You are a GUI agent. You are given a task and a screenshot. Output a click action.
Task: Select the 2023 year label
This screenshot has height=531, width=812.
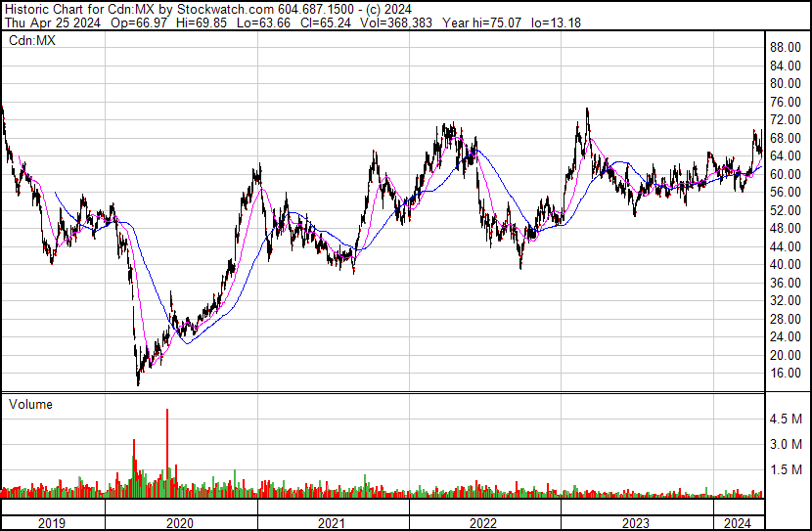pyautogui.click(x=636, y=523)
